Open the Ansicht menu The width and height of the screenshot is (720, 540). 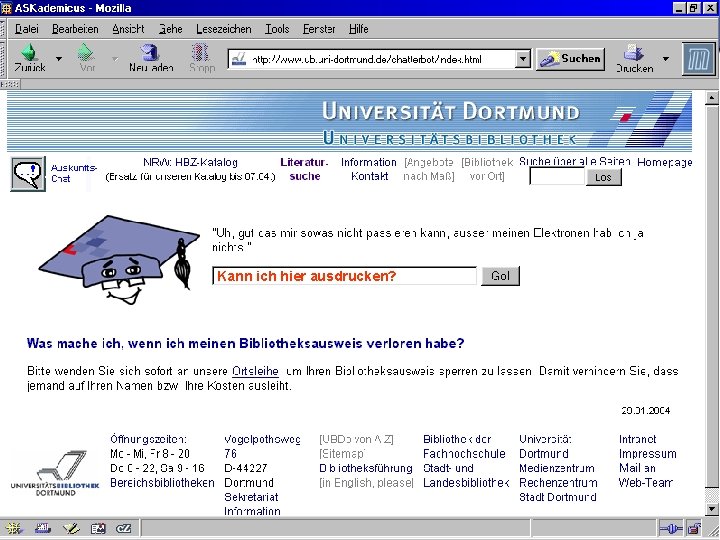[128, 29]
